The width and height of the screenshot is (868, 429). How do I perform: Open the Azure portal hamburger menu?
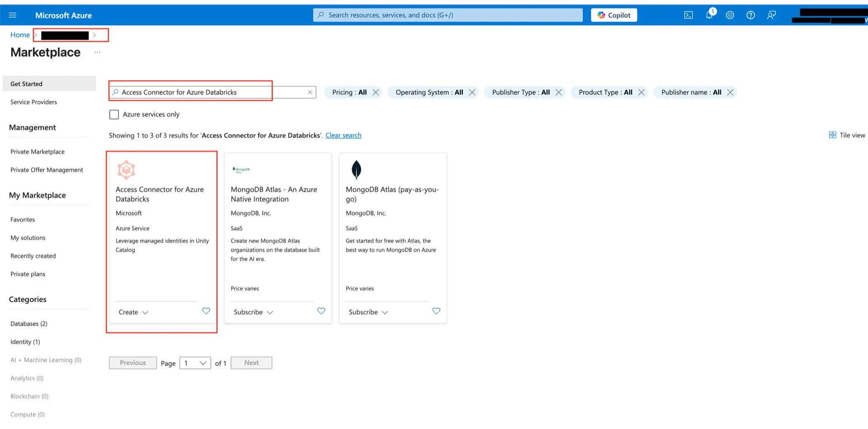tap(13, 15)
